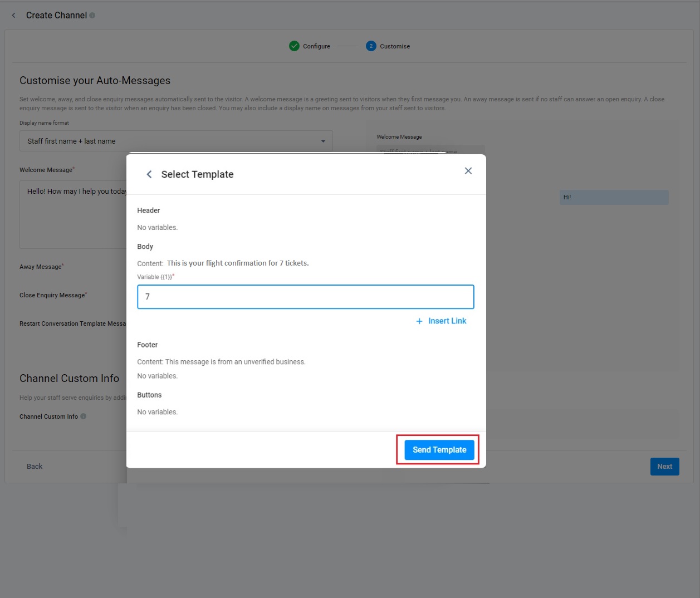Click the 'Restart Conversation Template' label
The image size is (700, 598).
point(73,324)
